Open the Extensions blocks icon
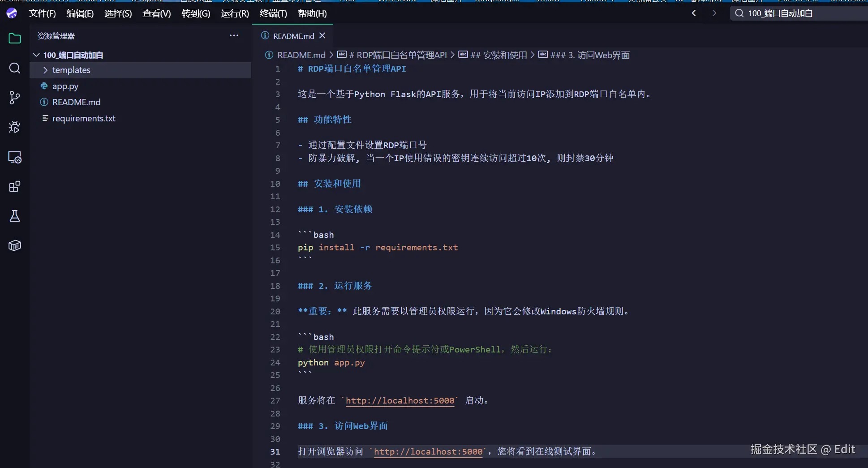The width and height of the screenshot is (868, 468). point(15,186)
